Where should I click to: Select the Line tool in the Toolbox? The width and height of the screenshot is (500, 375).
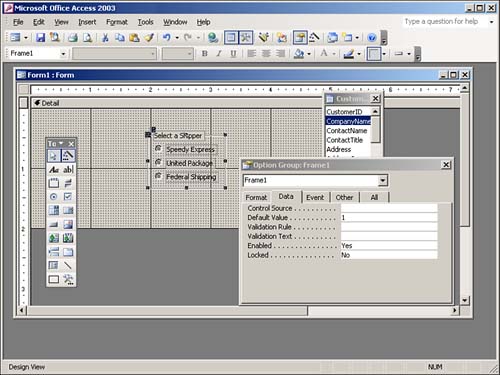point(68,266)
